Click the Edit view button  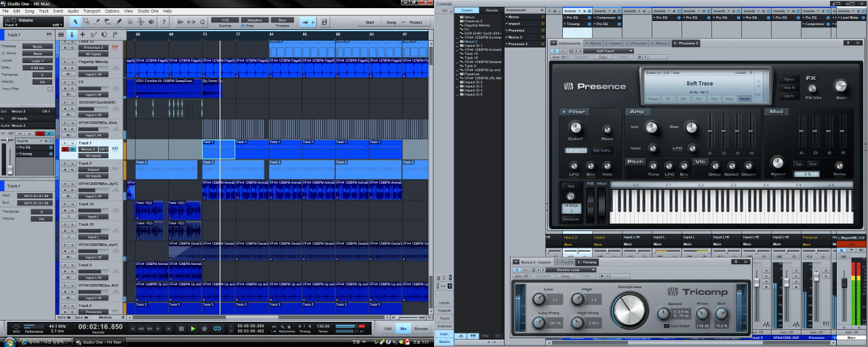coord(388,329)
